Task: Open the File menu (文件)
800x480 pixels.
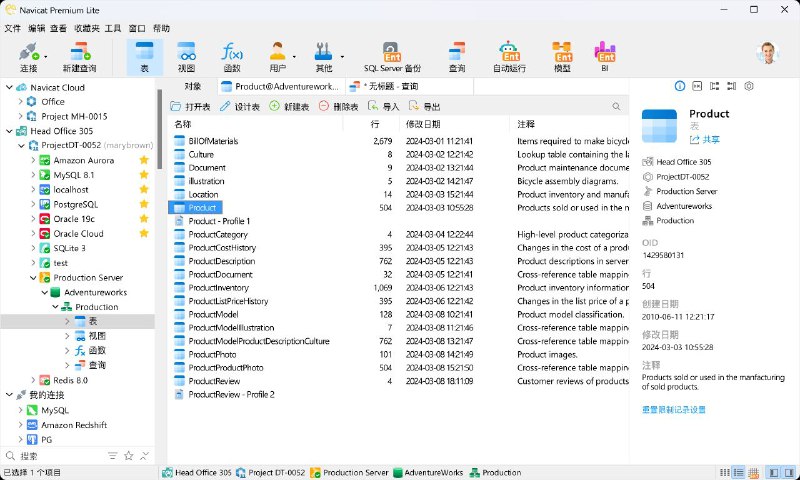Action: tap(12, 29)
